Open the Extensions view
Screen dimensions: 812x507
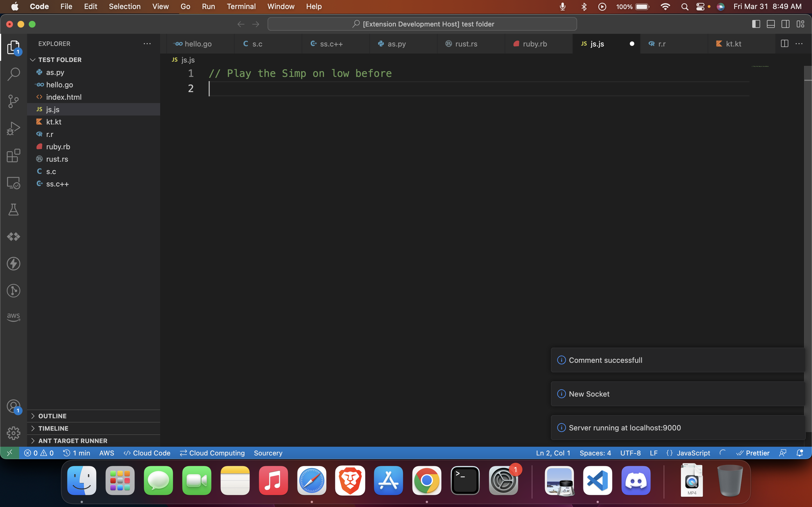14,155
